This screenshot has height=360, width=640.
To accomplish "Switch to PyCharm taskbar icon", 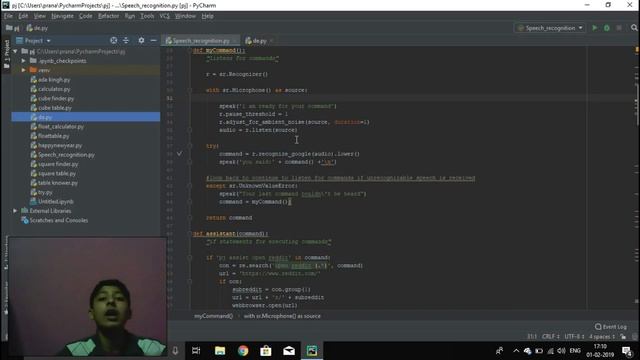I will (312, 351).
